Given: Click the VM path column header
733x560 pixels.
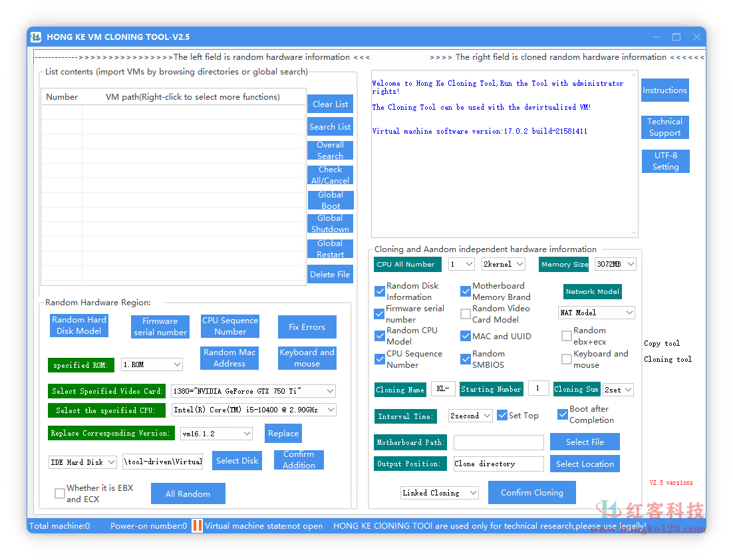Looking at the screenshot, I should 193,97.
